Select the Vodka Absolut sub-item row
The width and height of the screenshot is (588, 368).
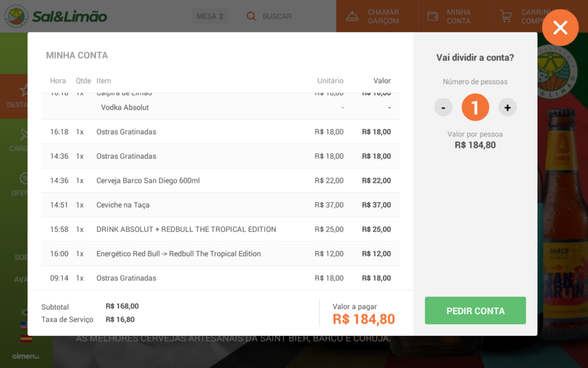pos(220,108)
